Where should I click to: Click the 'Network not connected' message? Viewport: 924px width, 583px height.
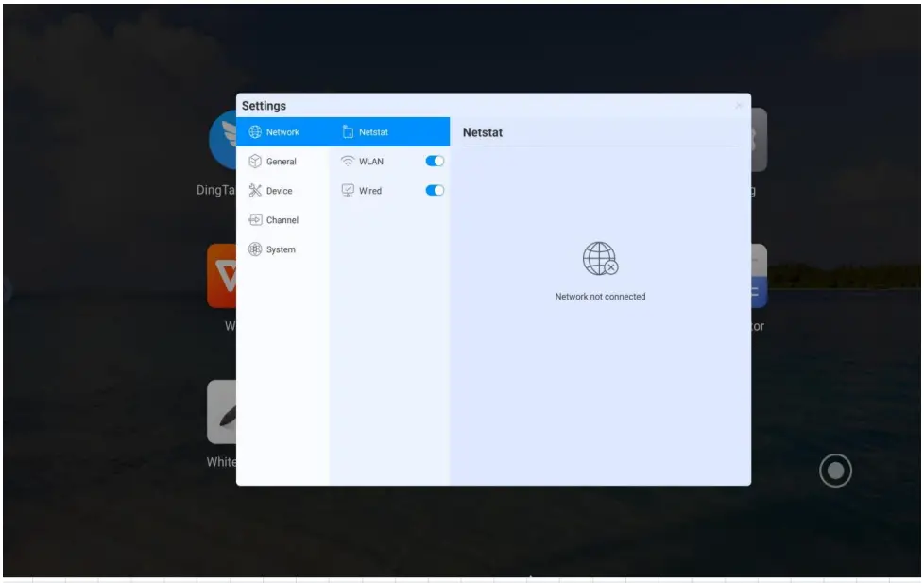coord(600,297)
